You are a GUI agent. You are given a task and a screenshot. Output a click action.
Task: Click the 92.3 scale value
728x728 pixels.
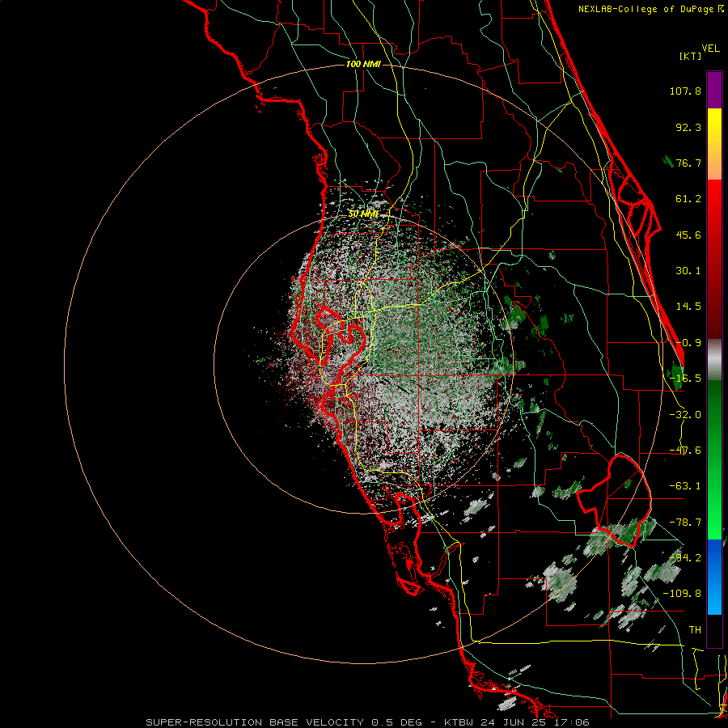(688, 127)
